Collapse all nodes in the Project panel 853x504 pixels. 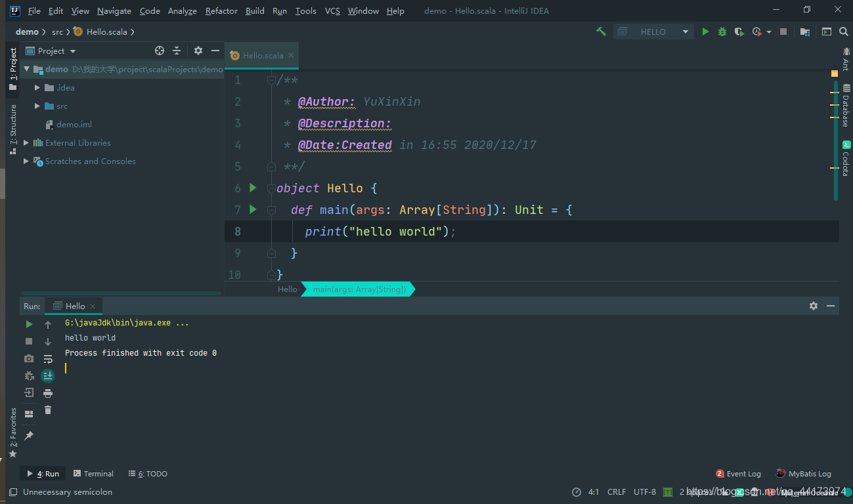coord(177,51)
